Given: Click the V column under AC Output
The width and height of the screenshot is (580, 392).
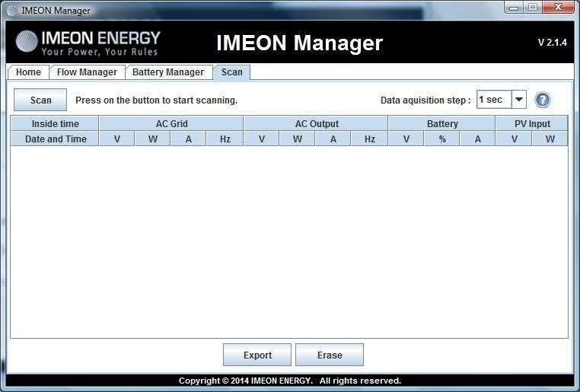Looking at the screenshot, I should point(262,139).
